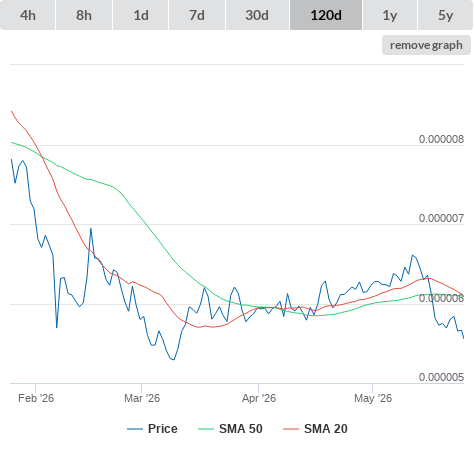
Task: Click the Mar '26 axis marker
Action: pyautogui.click(x=142, y=398)
